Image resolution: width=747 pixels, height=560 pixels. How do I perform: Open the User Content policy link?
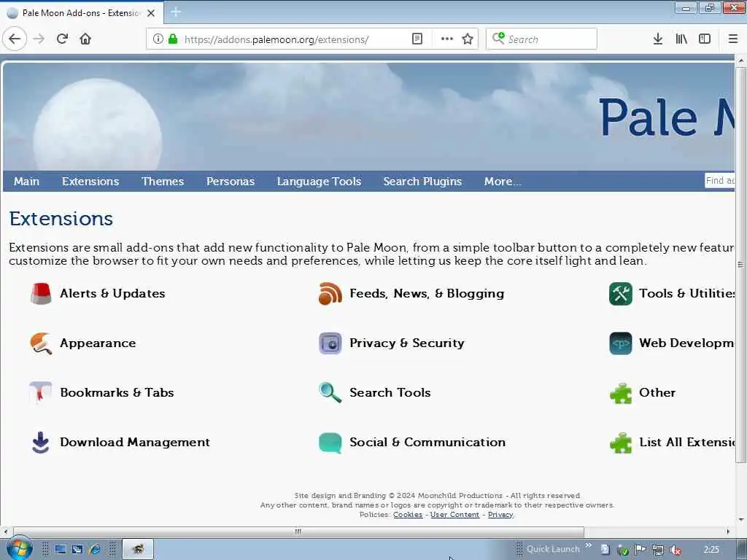(454, 515)
